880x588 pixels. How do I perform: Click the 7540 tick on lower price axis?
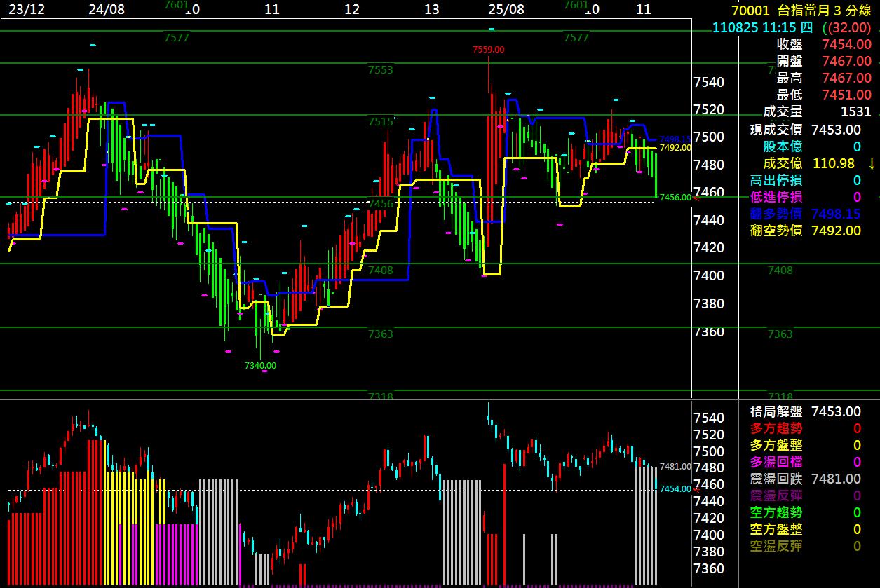click(709, 418)
